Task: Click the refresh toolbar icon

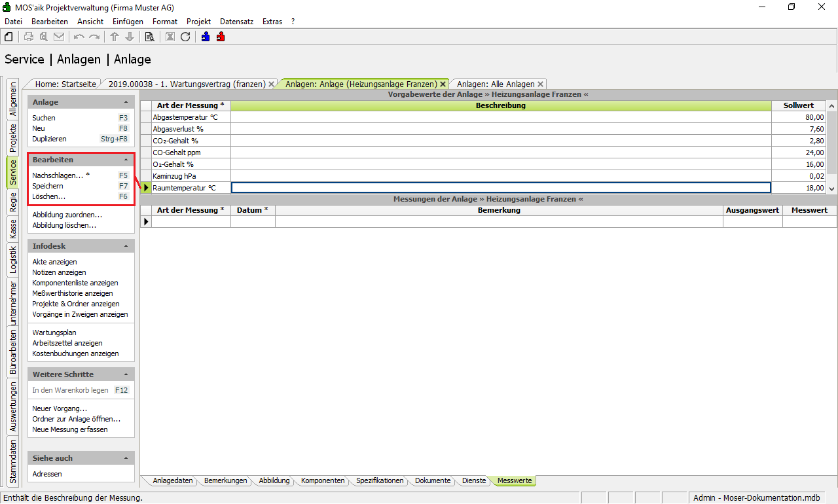Action: point(185,37)
